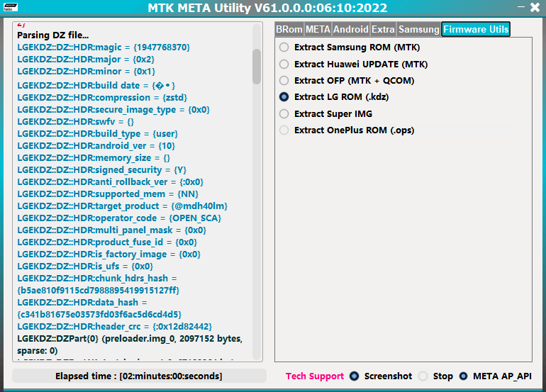Click the HDR:magic = {1947768370} line
The height and width of the screenshot is (392, 546).
[x=104, y=47]
